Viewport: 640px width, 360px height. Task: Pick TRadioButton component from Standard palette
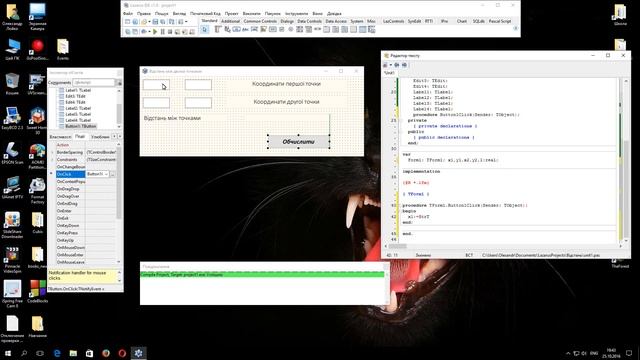[291, 29]
